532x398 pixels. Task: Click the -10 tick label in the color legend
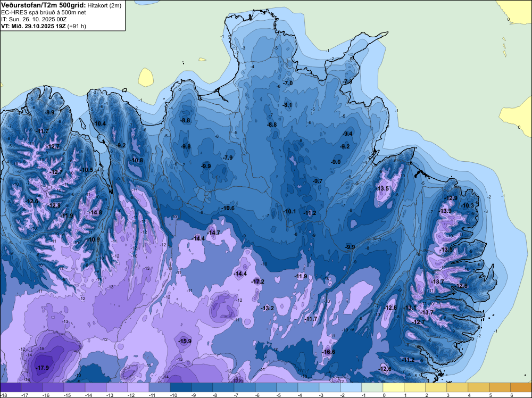pos(173,395)
